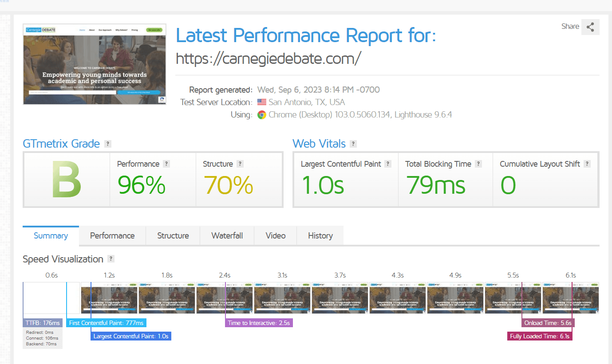View the History tab
This screenshot has height=364, width=612.
320,235
